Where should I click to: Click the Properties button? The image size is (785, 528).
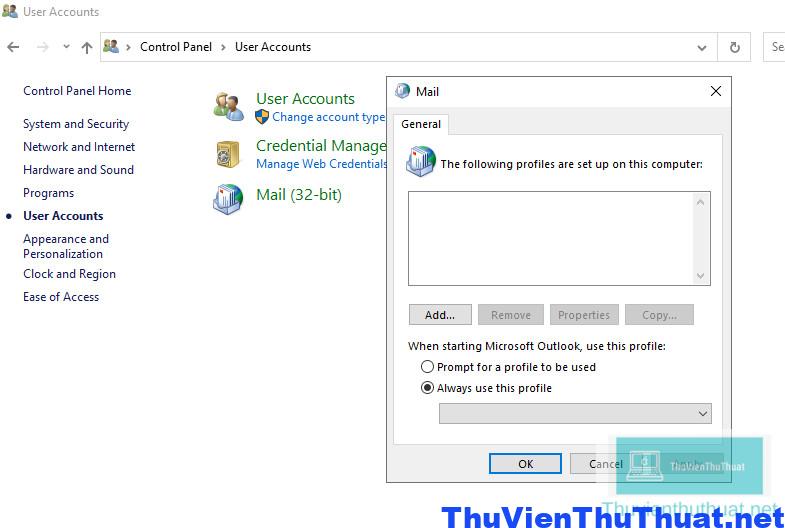pos(584,315)
